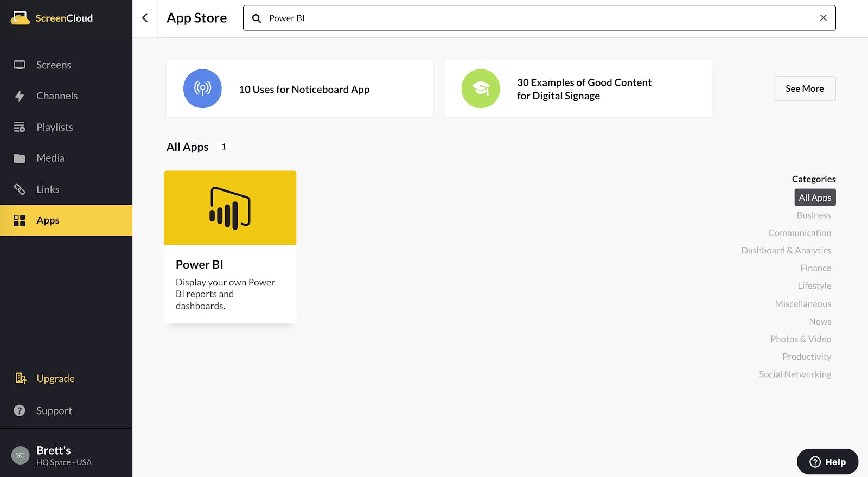Click the Screens monitor icon
The image size is (868, 477).
(x=20, y=65)
